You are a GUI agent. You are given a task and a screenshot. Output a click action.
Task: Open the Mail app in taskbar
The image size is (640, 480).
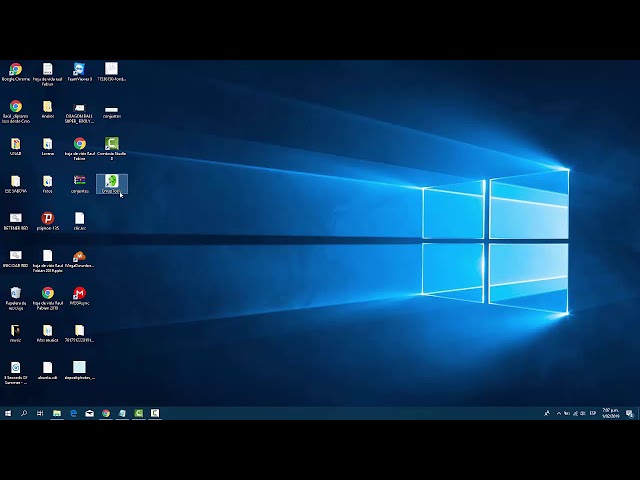[89, 413]
